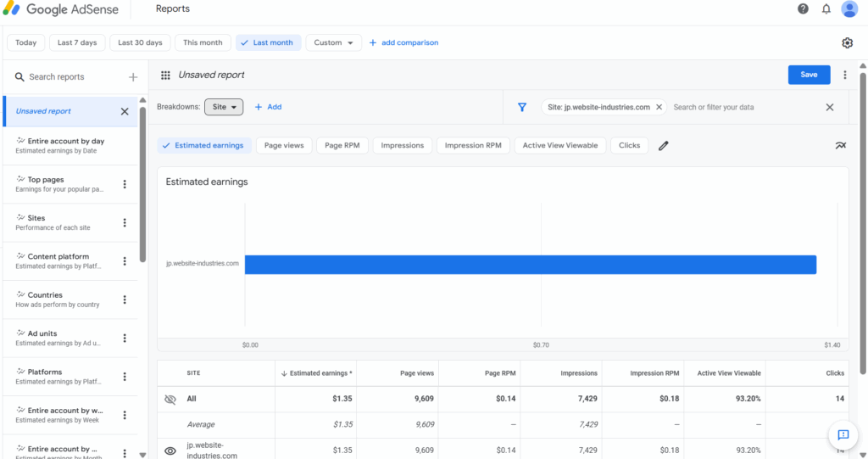Viewport: 868px width, 459px height.
Task: Open the help icon in the header
Action: [803, 9]
